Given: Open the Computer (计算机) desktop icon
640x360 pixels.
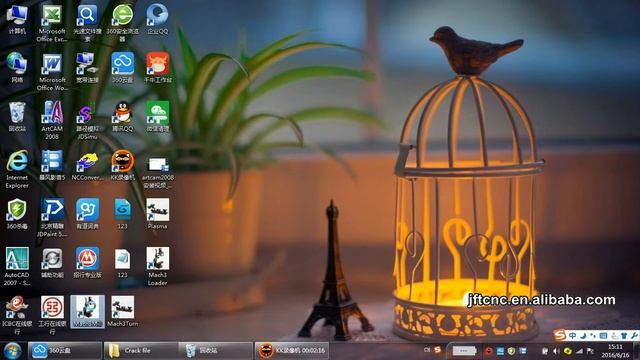Looking at the screenshot, I should pyautogui.click(x=17, y=19).
